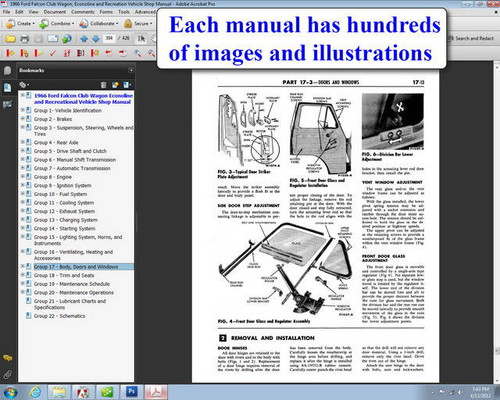Click the Secure padlock icon

[128, 24]
